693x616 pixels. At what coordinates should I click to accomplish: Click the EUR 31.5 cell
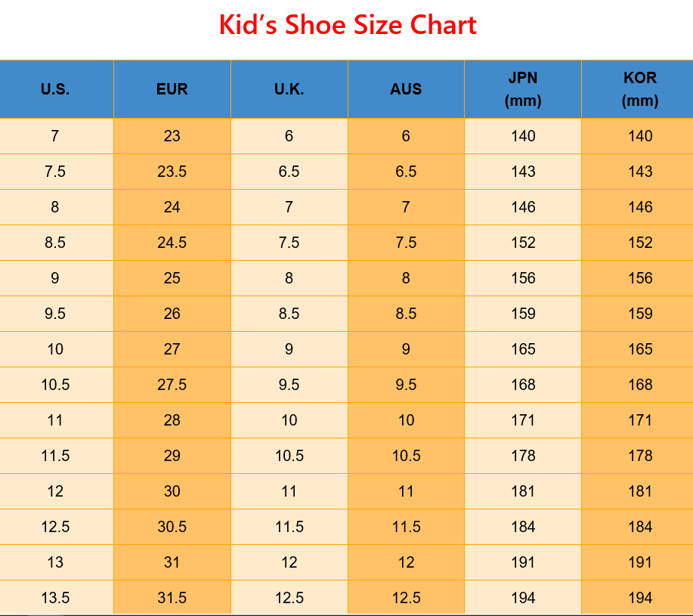tap(172, 598)
